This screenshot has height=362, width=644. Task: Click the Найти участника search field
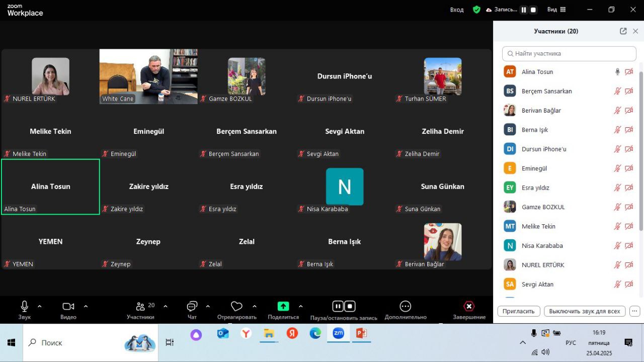[569, 54]
